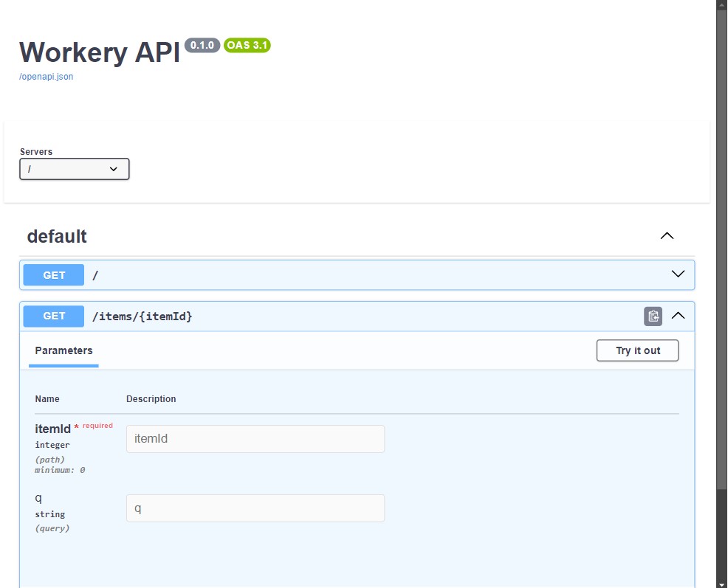The image size is (728, 588).
Task: Click the GET badge on /items/{itemId}
Action: pyautogui.click(x=53, y=316)
